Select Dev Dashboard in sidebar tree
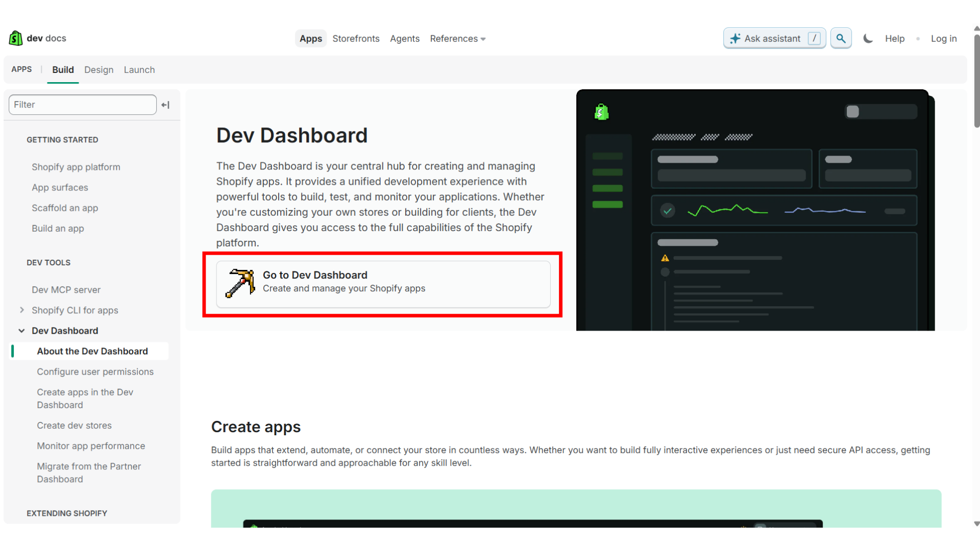The image size is (980, 551). pyautogui.click(x=65, y=331)
